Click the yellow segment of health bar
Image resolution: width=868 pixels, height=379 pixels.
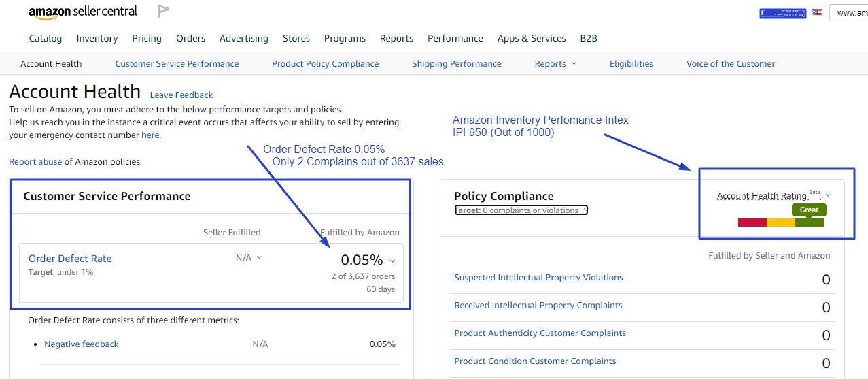[781, 223]
